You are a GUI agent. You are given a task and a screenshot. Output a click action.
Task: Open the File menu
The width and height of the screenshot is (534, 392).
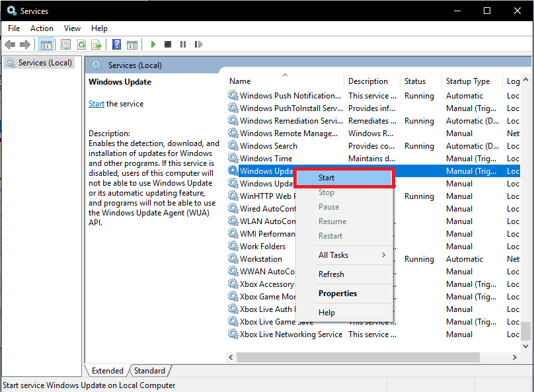point(14,28)
